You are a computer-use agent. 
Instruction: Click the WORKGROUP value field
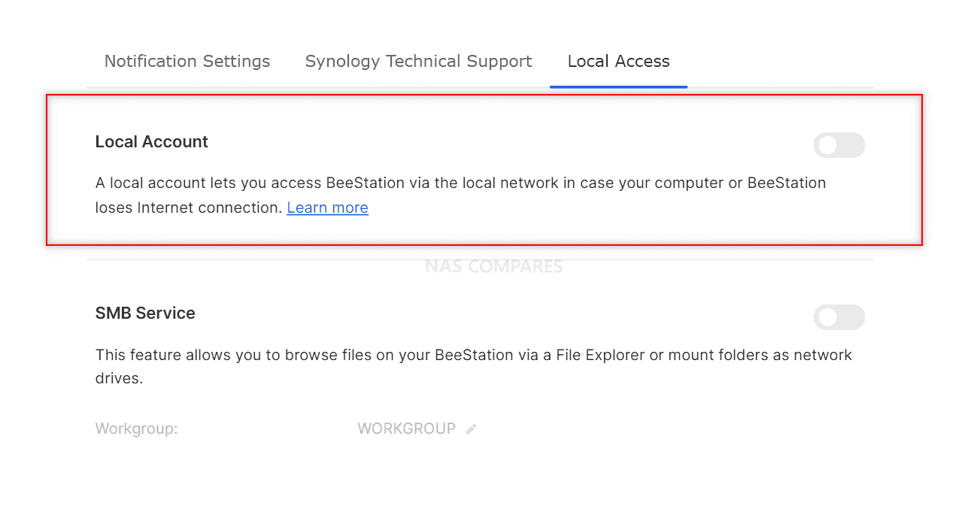click(406, 428)
